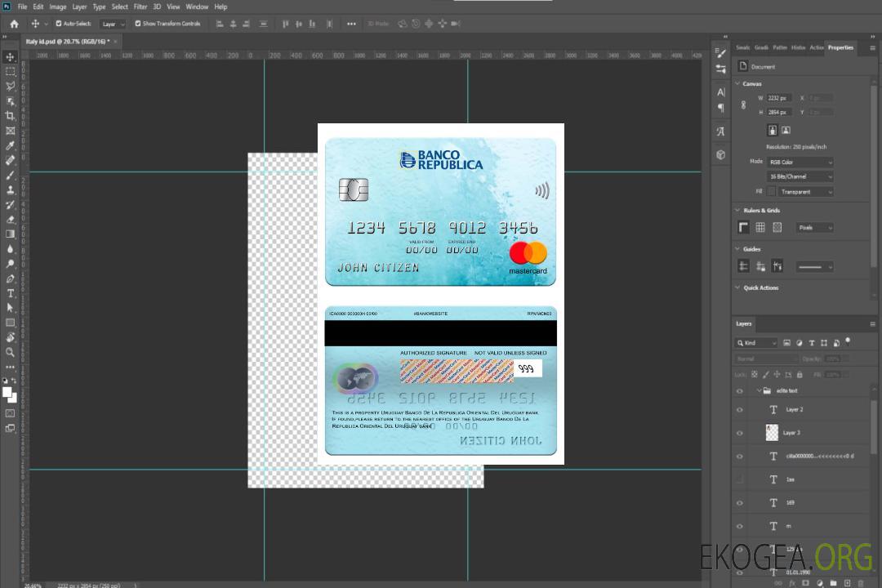Show the hidden '1ss' text layer
882x588 pixels.
740,479
